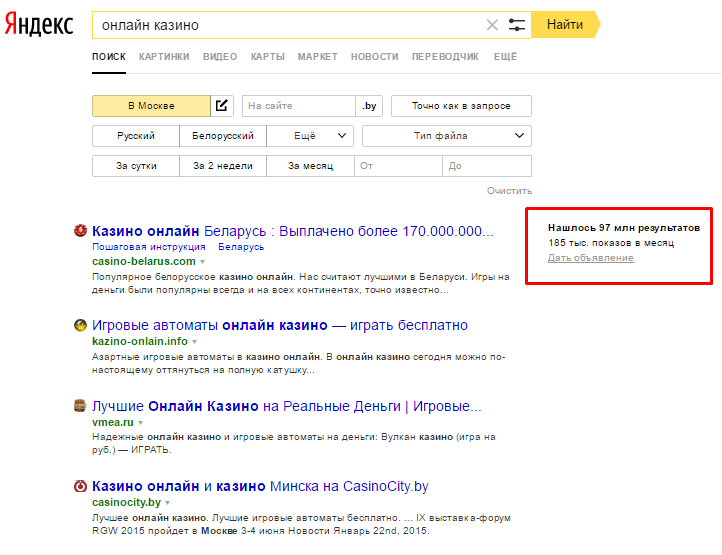Click the Яндекс logo
Image resolution: width=722 pixels, height=555 pixels.
[39, 24]
